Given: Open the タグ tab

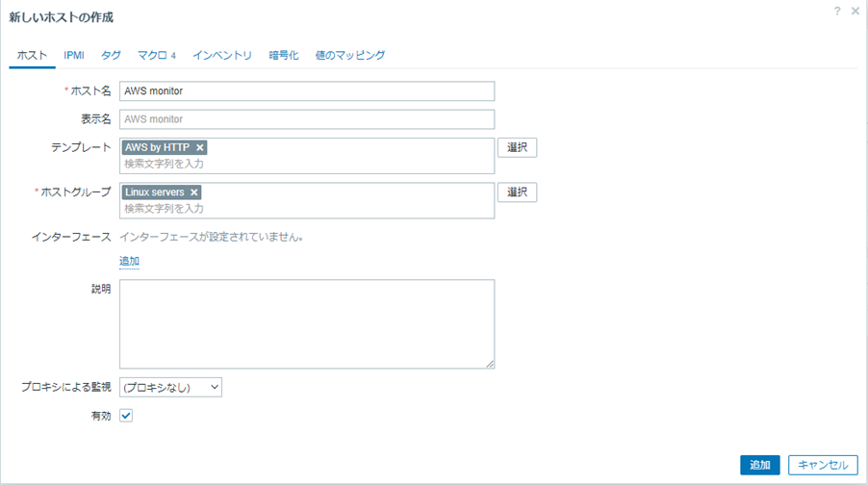Looking at the screenshot, I should point(111,56).
